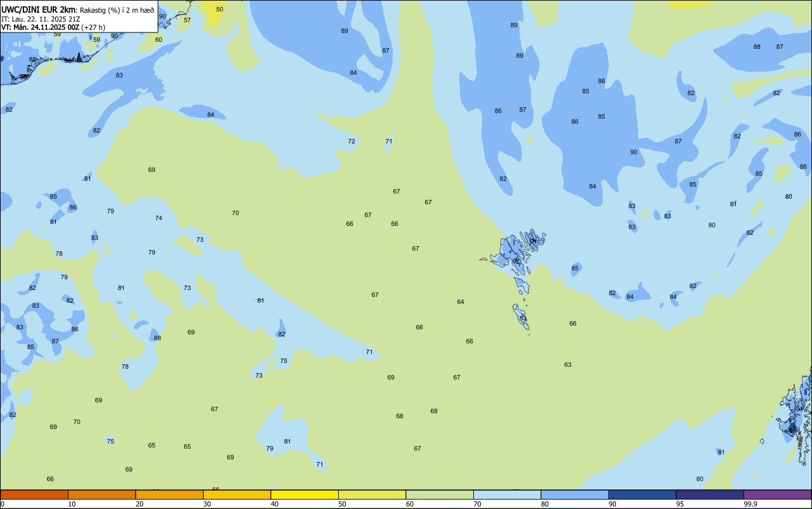Image resolution: width=812 pixels, height=509 pixels.
Task: Select the 80–90 medium blue legend swatch
Action: point(575,494)
